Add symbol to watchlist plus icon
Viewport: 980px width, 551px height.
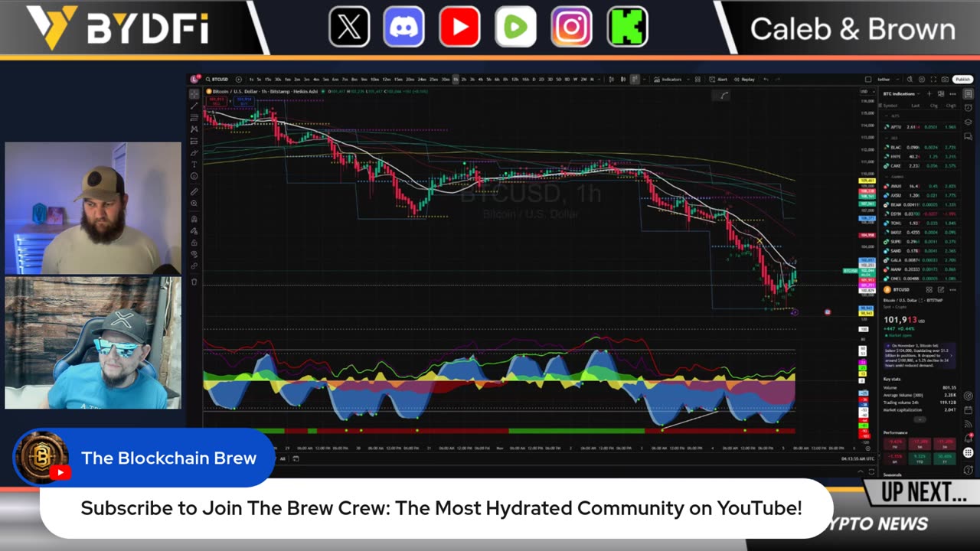click(x=929, y=93)
